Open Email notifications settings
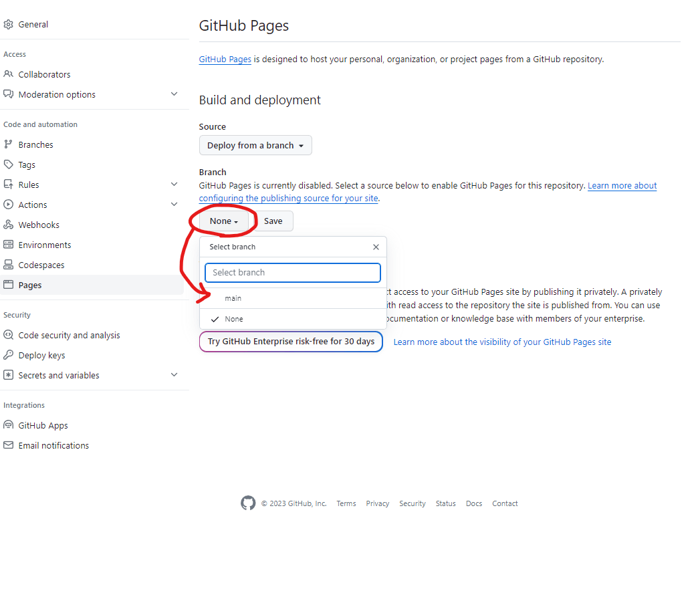The image size is (700, 593). pos(53,445)
